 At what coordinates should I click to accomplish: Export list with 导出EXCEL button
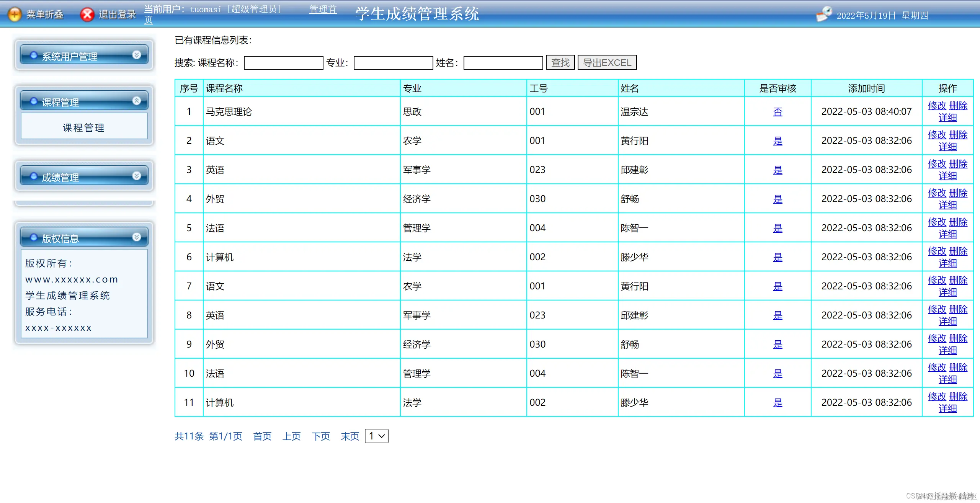(x=607, y=62)
